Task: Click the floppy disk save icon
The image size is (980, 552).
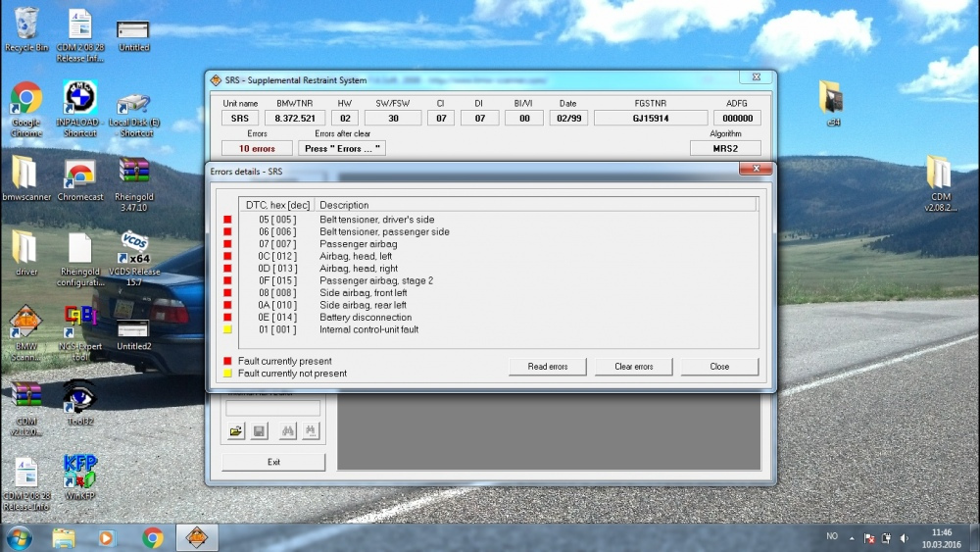Action: (x=260, y=431)
